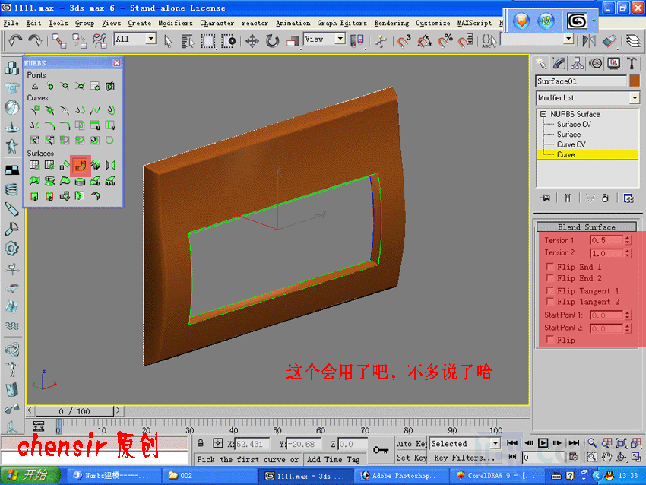Click the Play Animation button
This screenshot has height=485, width=646.
coord(543,443)
